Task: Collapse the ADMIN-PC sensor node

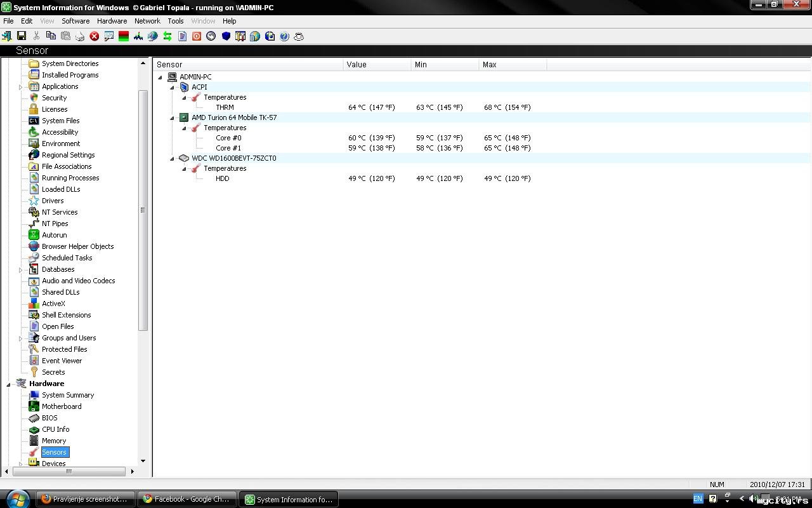Action: [160, 77]
